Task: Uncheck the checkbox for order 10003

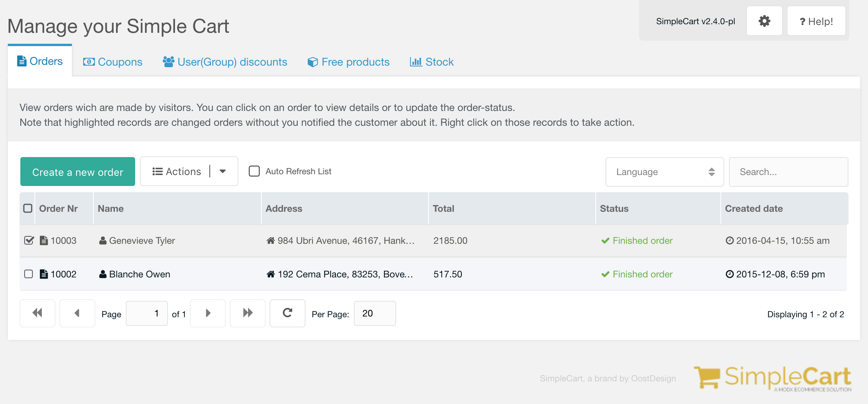Action: pos(28,240)
